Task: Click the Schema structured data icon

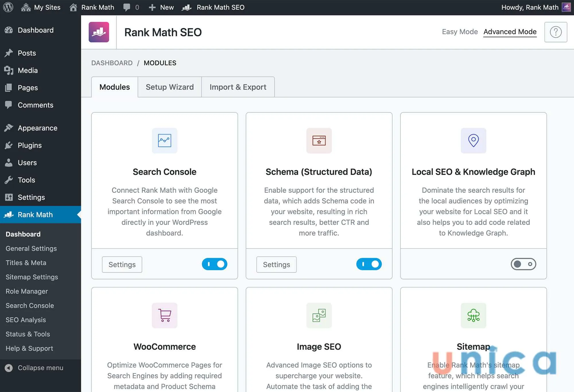Action: pyautogui.click(x=319, y=141)
